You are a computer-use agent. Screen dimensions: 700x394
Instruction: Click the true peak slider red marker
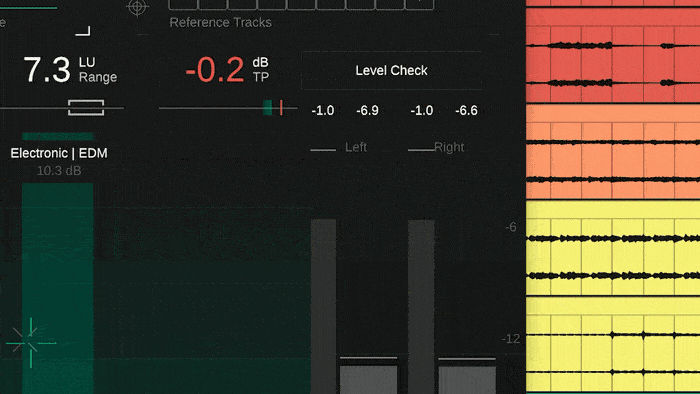[x=281, y=108]
